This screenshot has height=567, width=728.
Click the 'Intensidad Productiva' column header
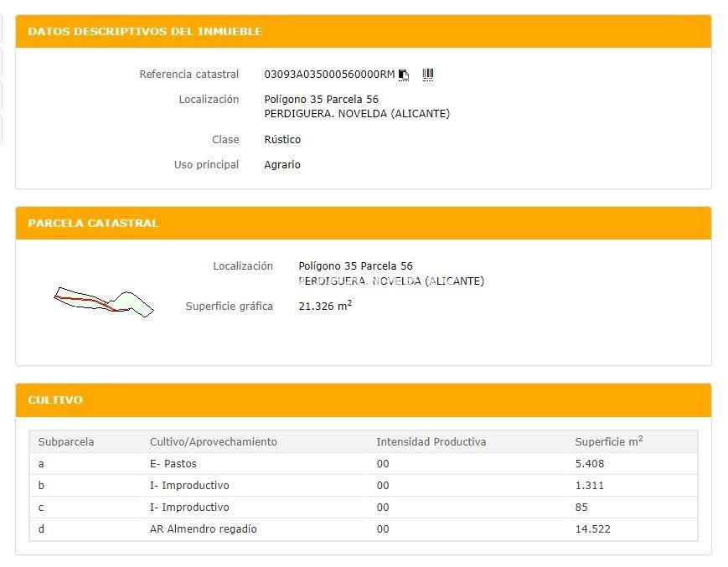pos(431,441)
